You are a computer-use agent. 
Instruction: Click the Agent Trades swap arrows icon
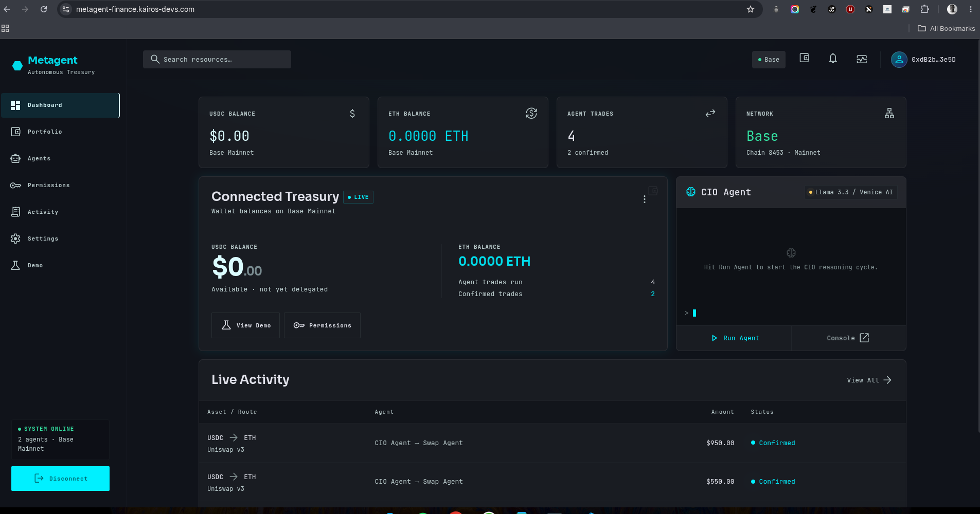point(710,113)
